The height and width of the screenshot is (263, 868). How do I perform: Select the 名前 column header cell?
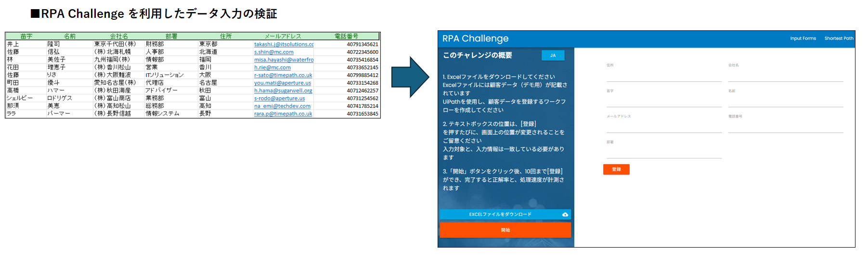70,36
